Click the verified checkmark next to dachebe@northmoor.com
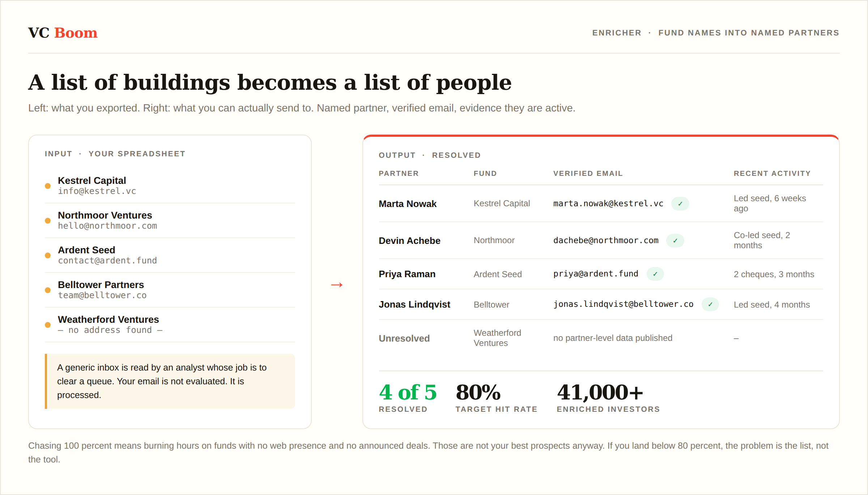The height and width of the screenshot is (495, 868). (675, 241)
